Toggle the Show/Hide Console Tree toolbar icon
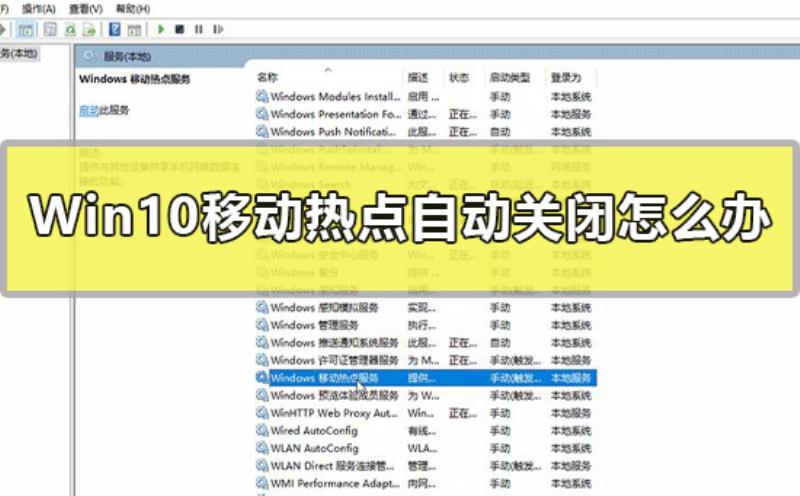This screenshot has height=496, width=800. click(25, 30)
